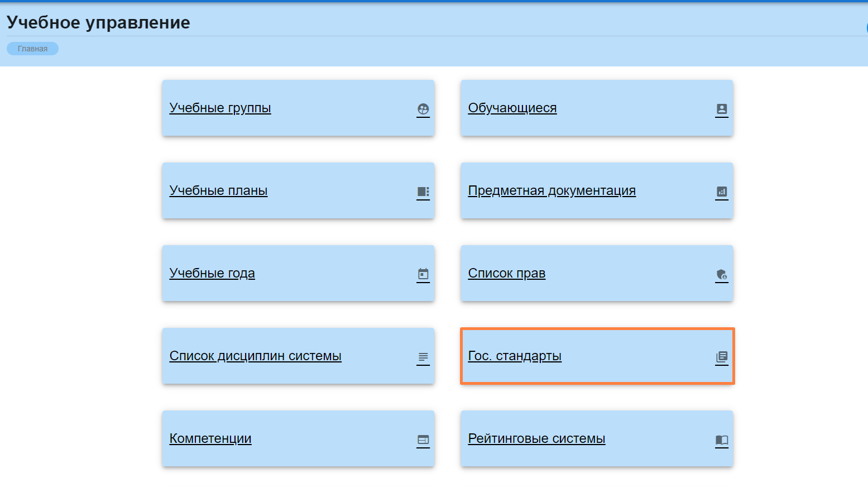Open the Учебные года link
Viewport: 868px width, 487px height.
pyautogui.click(x=212, y=273)
